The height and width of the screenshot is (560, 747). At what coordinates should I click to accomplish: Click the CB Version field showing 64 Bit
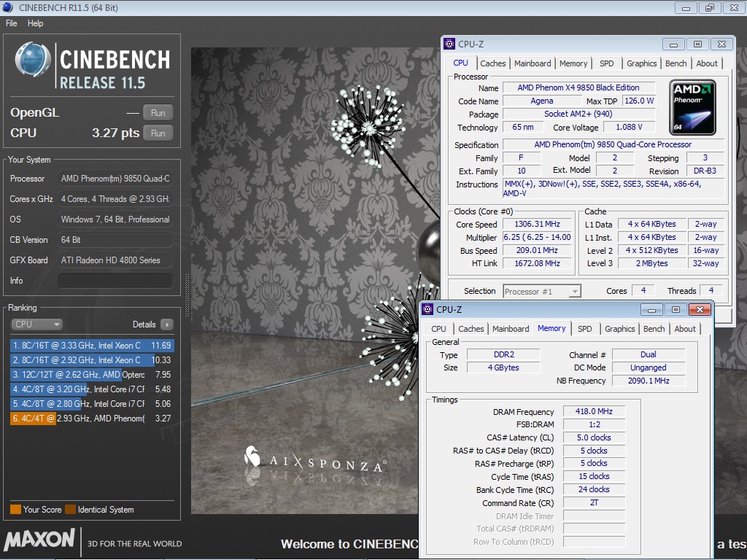115,239
